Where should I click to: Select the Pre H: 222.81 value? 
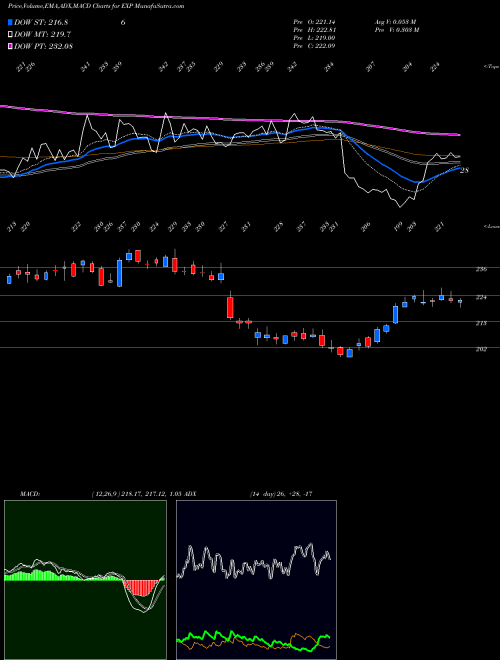pyautogui.click(x=314, y=30)
